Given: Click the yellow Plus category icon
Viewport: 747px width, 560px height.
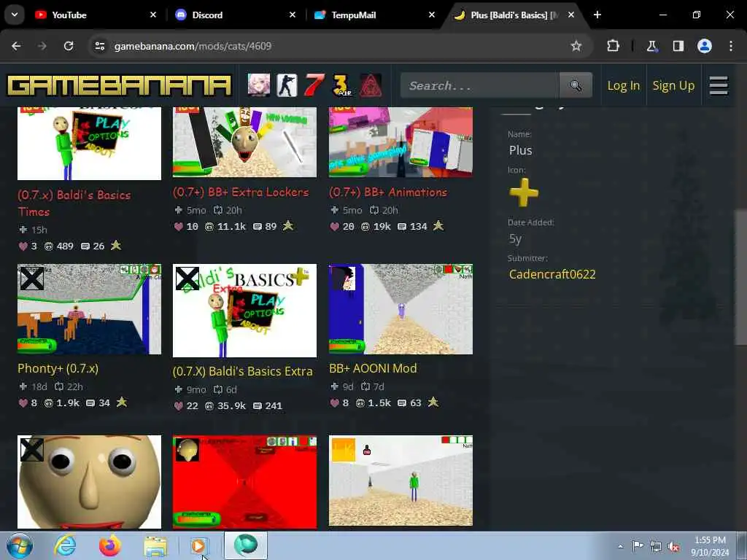Looking at the screenshot, I should (524, 192).
